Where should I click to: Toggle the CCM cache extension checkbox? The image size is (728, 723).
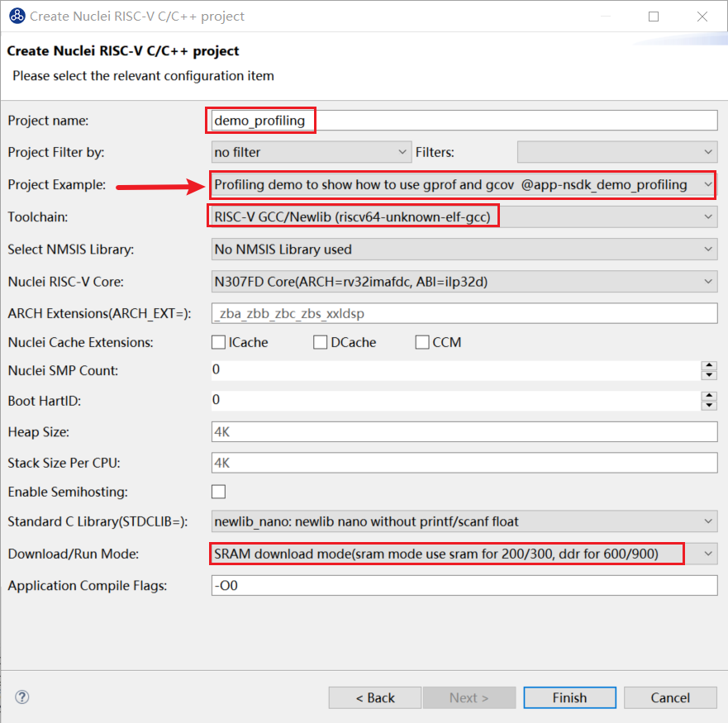(x=422, y=342)
